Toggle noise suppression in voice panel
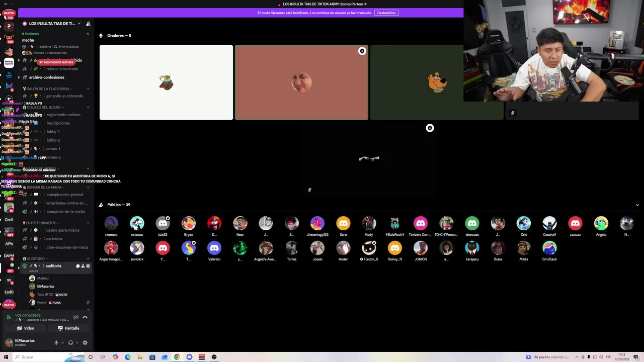644x362 pixels. coord(76,317)
